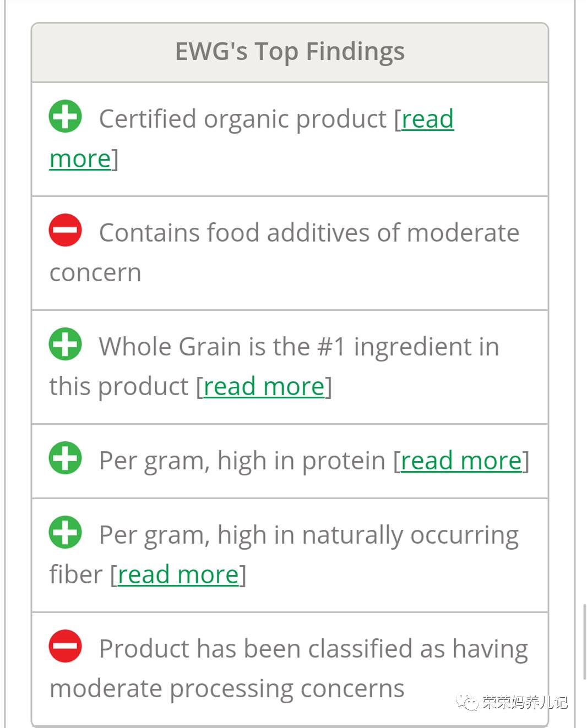
Task: Click the moderate processing concerns text
Action: (227, 689)
